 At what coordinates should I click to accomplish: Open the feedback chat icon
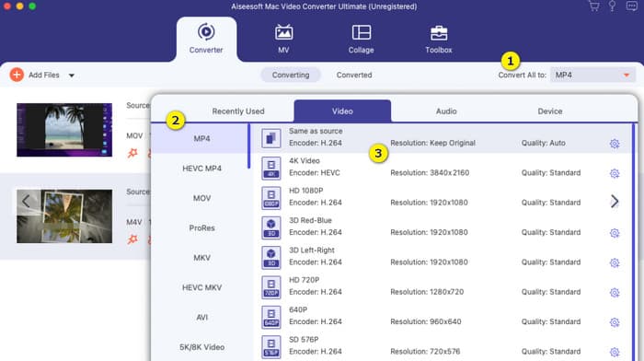click(631, 6)
